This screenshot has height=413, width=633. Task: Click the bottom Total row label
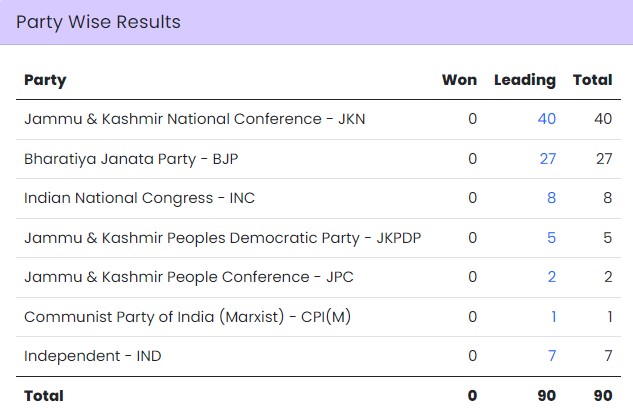click(x=44, y=396)
